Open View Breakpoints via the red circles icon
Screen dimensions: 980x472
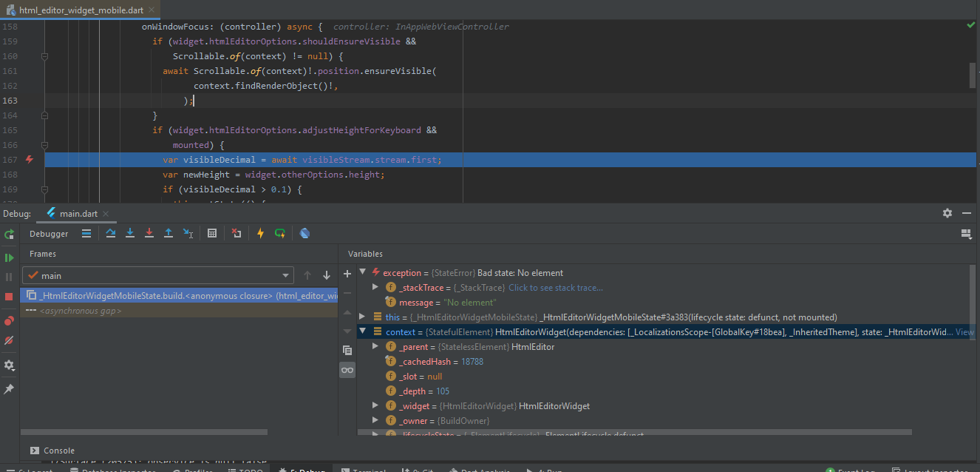pos(9,320)
